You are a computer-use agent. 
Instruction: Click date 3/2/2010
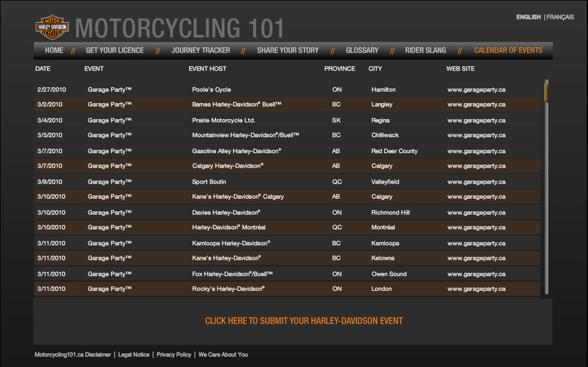[50, 105]
